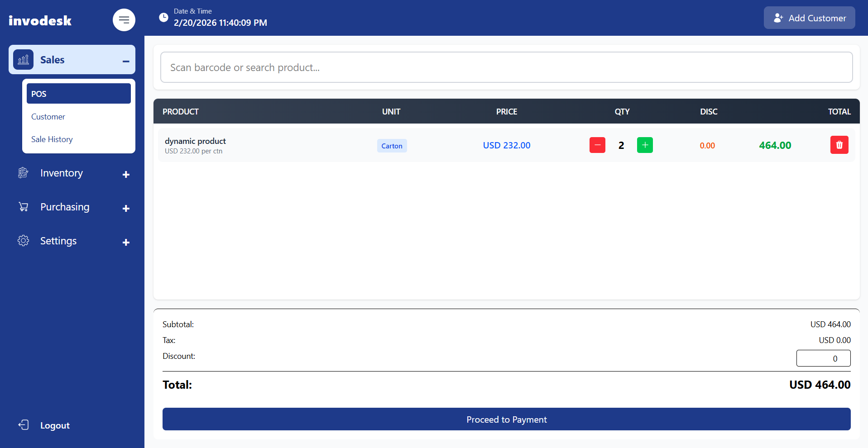Click the Settings gear icon
The image size is (868, 448).
pyautogui.click(x=23, y=240)
